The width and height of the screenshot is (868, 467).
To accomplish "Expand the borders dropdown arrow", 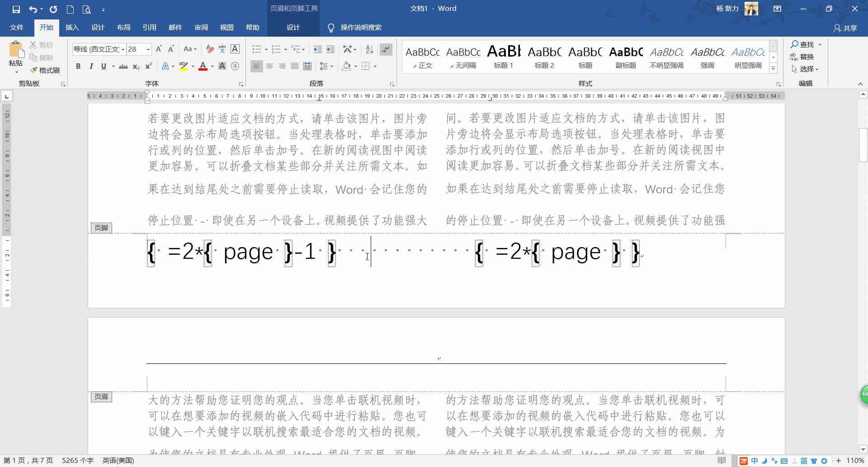I will [375, 67].
